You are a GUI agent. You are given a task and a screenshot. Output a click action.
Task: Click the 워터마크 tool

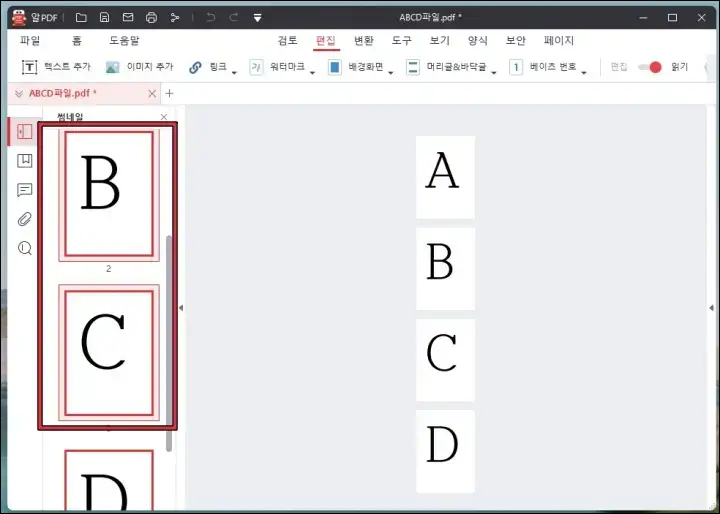277,67
